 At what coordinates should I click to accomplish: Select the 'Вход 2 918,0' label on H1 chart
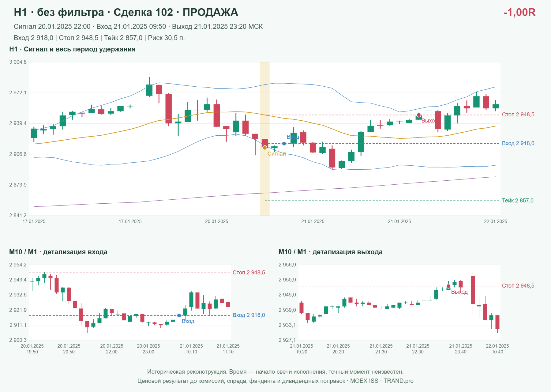[x=518, y=143]
